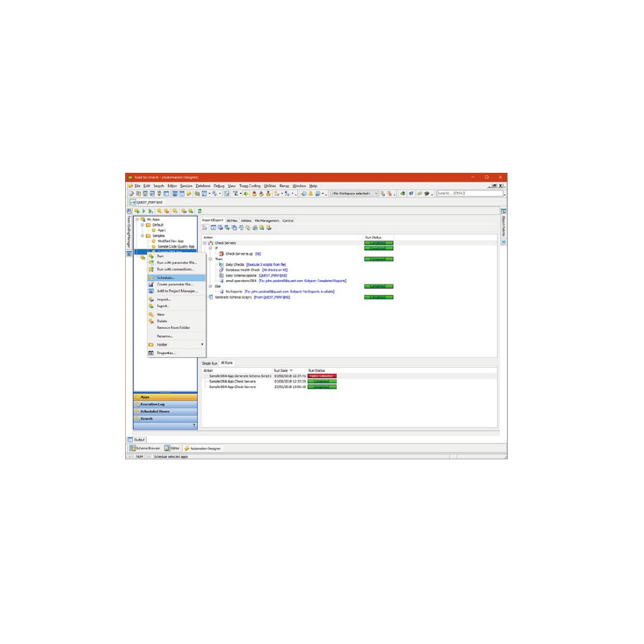The image size is (644, 644).
Task: Open the Session menu
Action: pyautogui.click(x=186, y=186)
